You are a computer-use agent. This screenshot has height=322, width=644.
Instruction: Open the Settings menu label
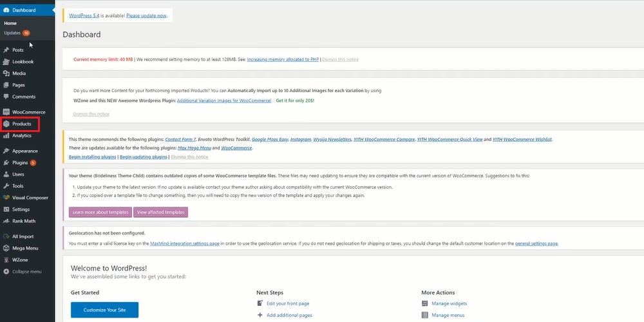point(21,209)
